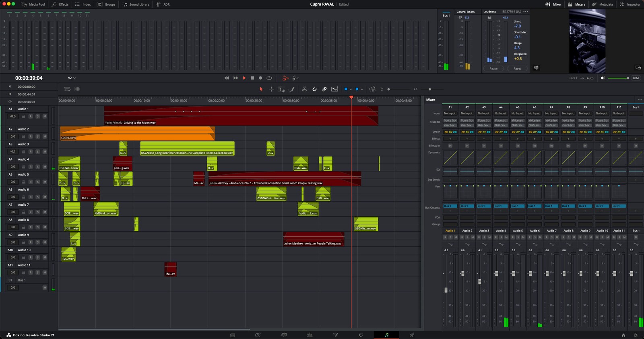Open the Media Pool tab

(33, 4)
